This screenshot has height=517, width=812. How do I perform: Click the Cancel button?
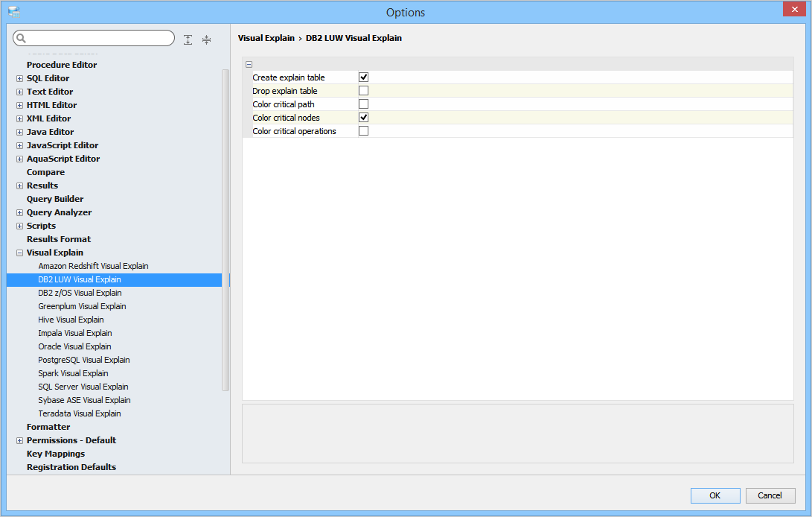coord(770,495)
